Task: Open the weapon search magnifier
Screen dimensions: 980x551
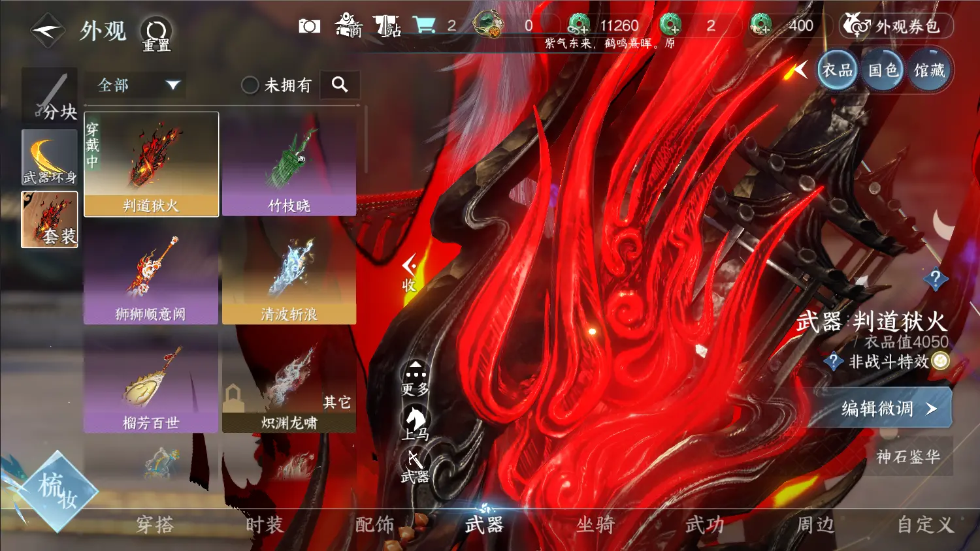Action: [340, 85]
